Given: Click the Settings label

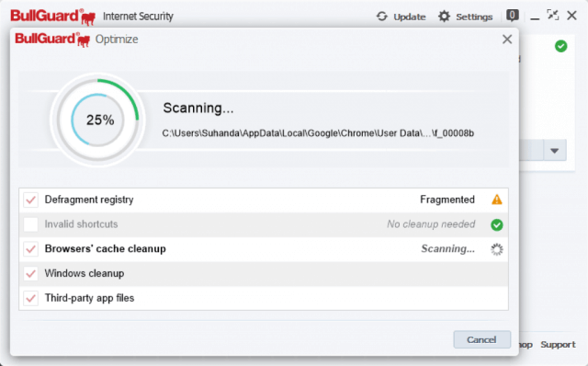Looking at the screenshot, I should (474, 17).
